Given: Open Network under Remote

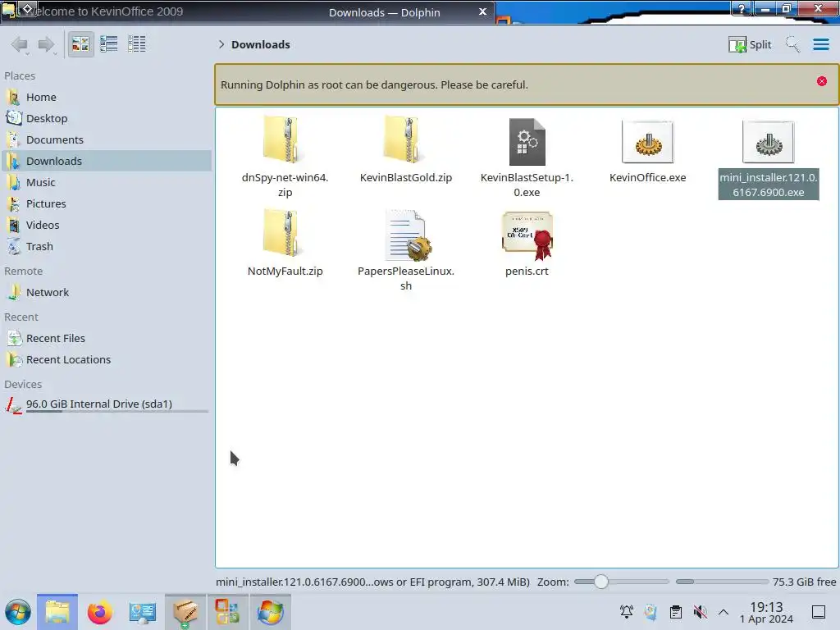Looking at the screenshot, I should pyautogui.click(x=106, y=293).
